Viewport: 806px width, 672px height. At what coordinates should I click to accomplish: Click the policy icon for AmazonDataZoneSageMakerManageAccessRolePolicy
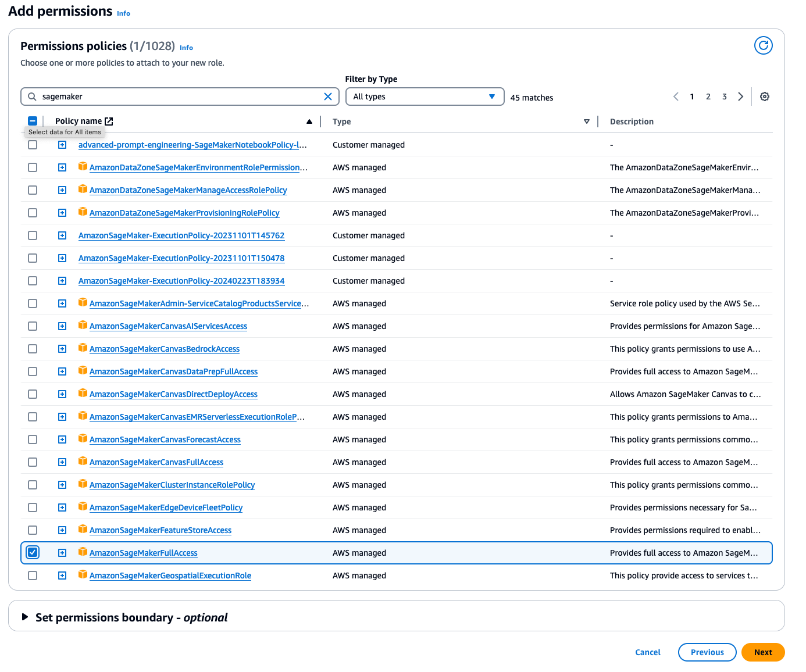coord(83,189)
